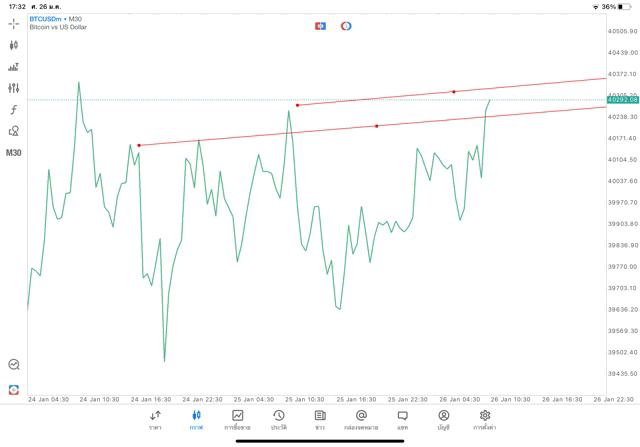The width and height of the screenshot is (640, 447).
Task: Open the drawing objects shapes icon
Action: click(14, 131)
